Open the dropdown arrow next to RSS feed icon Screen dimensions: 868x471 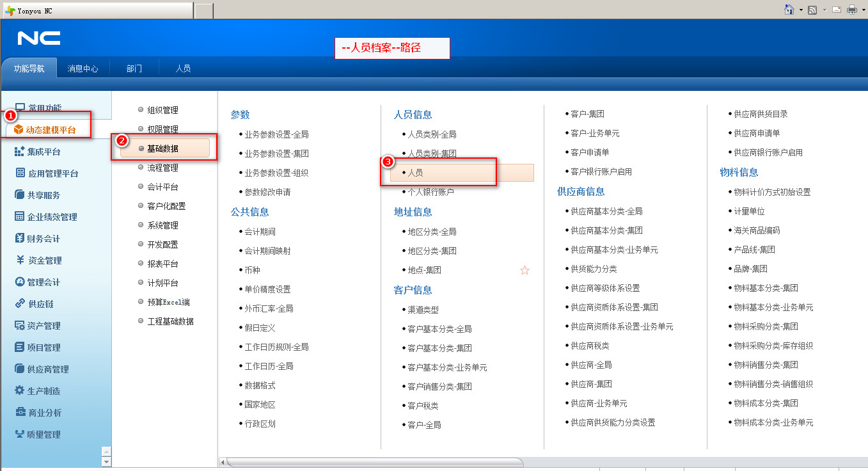coord(824,10)
